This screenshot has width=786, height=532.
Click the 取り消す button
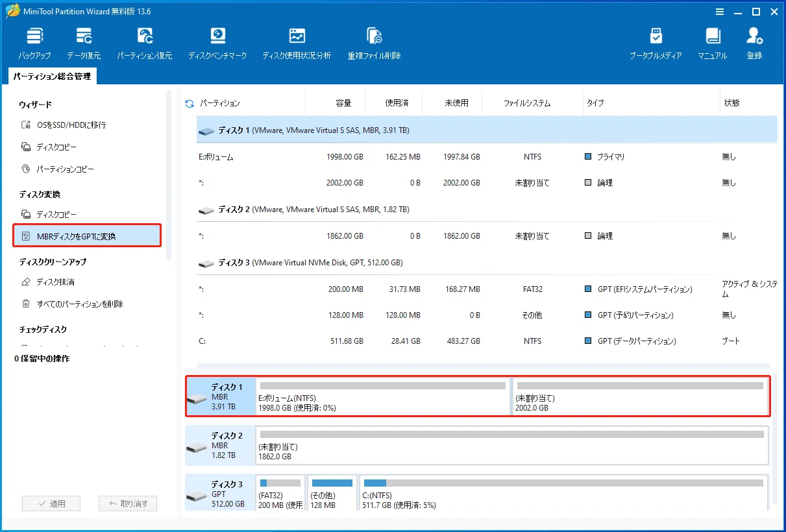point(128,503)
